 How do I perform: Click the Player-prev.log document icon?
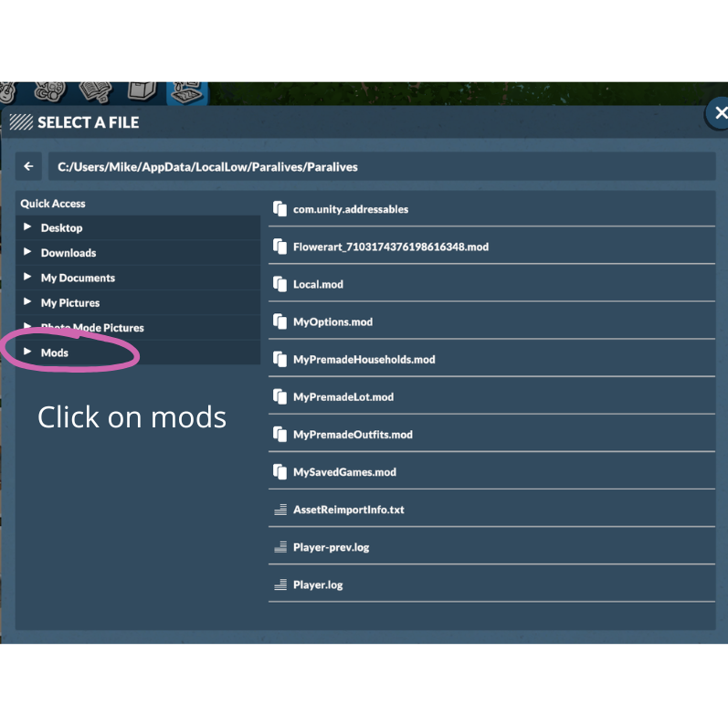click(x=280, y=547)
